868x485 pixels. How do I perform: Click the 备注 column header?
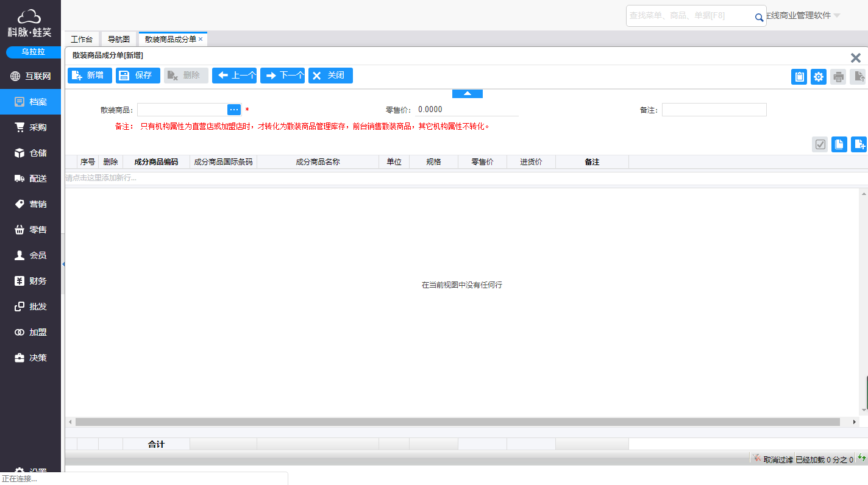592,162
